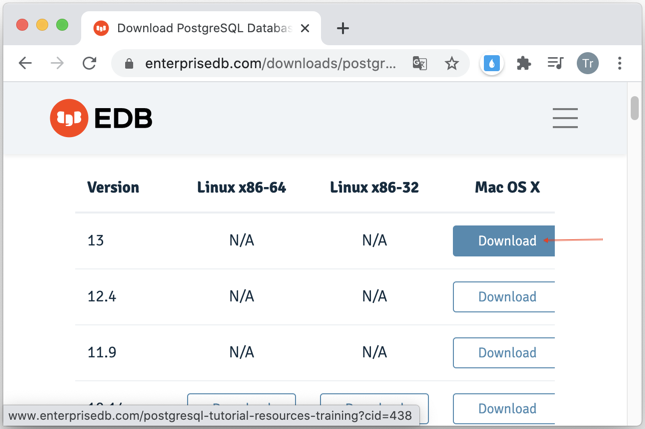Click N/A under Linux x86-64 for version 11.9
Screen dimensions: 645x429
point(241,352)
